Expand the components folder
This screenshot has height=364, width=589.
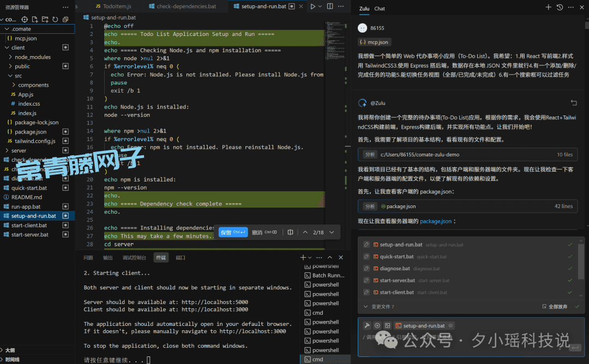14,85
